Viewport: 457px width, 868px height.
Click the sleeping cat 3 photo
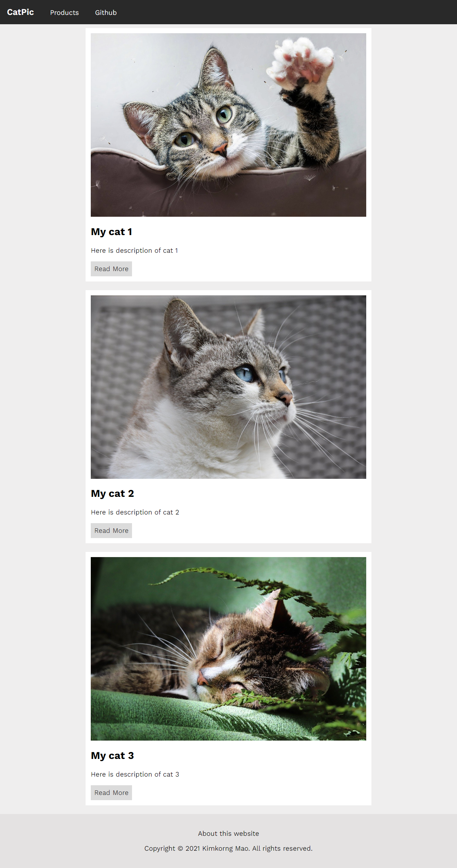(x=228, y=649)
